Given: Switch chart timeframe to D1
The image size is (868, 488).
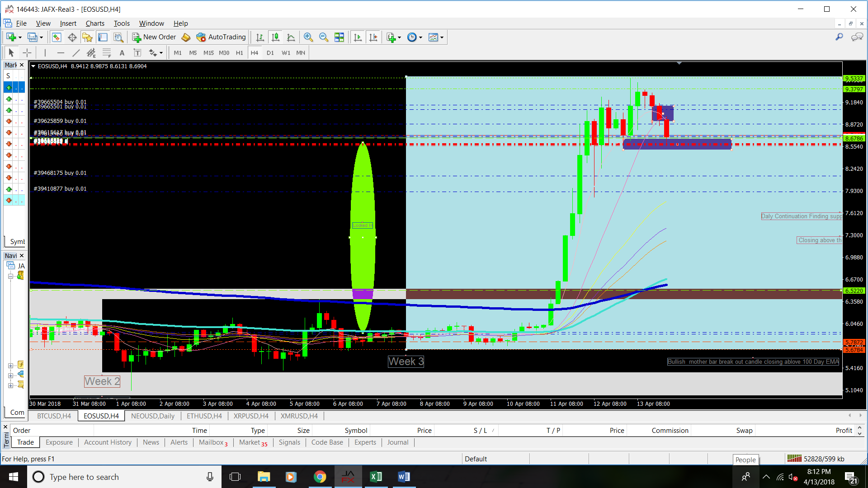Looking at the screenshot, I should (270, 53).
